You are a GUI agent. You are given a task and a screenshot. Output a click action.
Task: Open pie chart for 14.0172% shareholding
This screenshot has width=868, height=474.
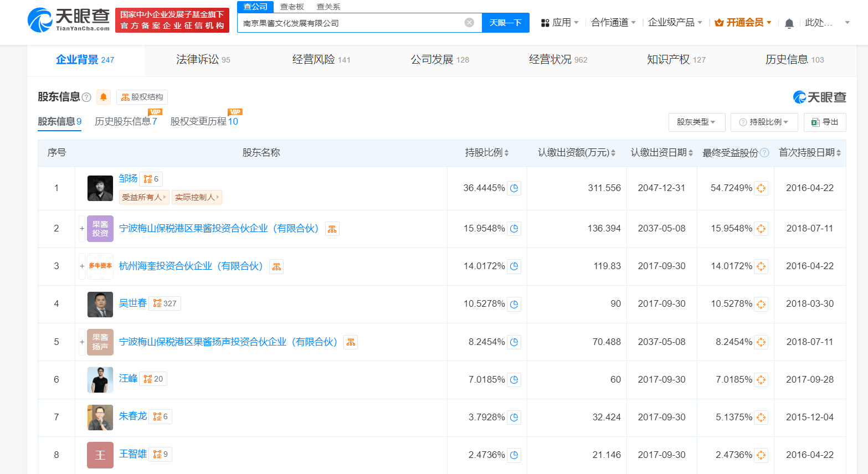point(514,266)
